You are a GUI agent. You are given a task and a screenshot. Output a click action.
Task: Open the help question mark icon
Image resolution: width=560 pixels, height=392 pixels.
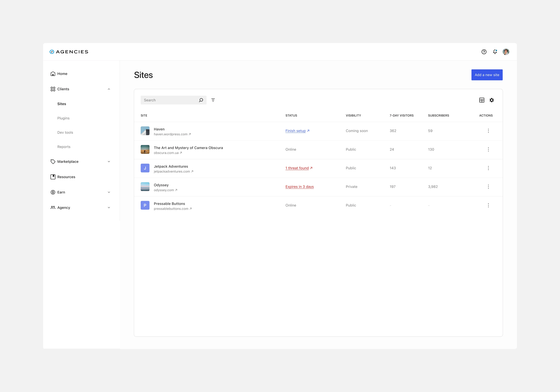pos(484,52)
